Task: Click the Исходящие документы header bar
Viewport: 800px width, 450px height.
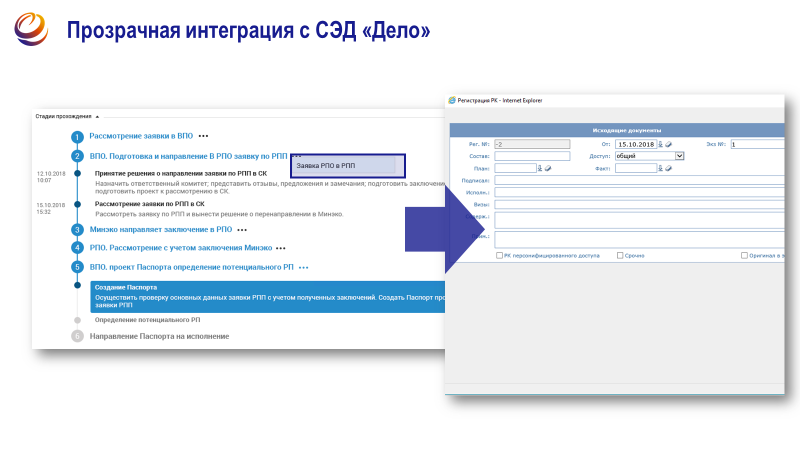Action: (x=617, y=130)
